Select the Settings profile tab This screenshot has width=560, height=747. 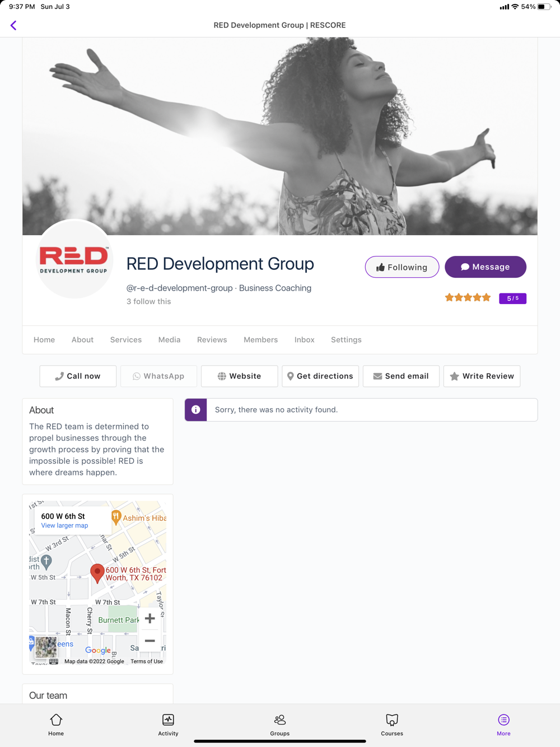coord(346,340)
